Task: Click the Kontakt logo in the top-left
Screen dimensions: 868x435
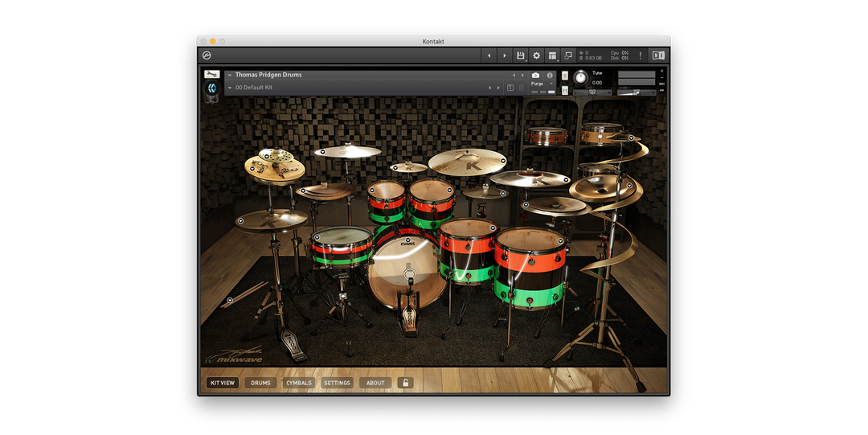Action: [x=207, y=55]
